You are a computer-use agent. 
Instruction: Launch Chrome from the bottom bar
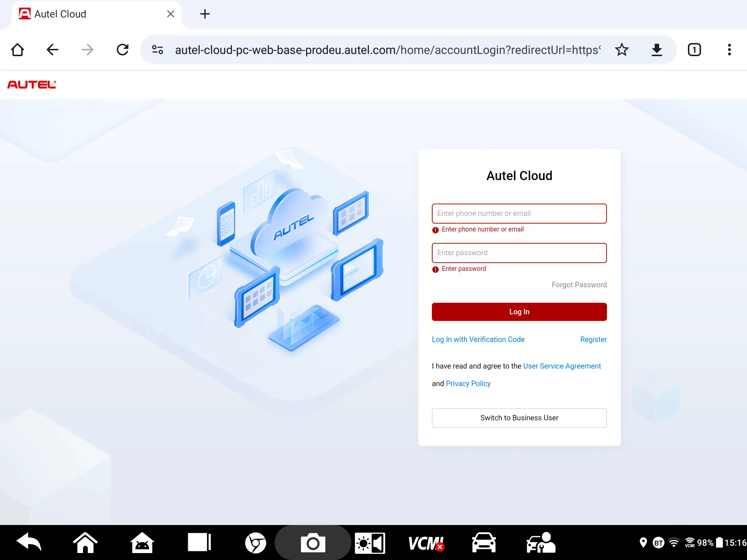(256, 543)
